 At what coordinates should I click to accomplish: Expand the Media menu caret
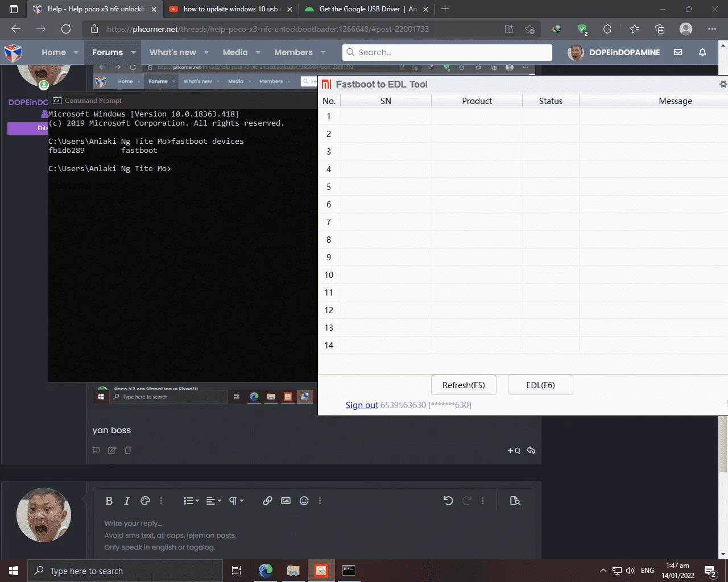[258, 52]
